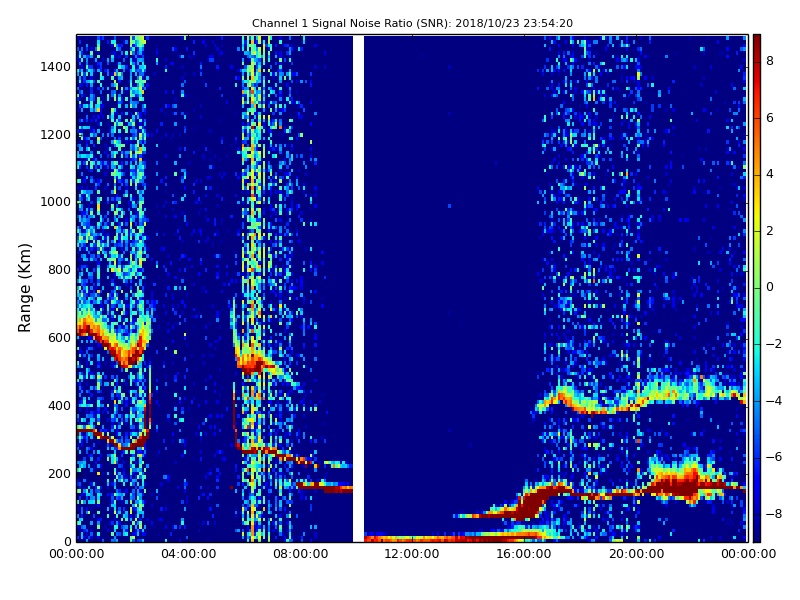The image size is (800, 600).
Task: Click the 400 range axis tick label
Action: pyautogui.click(x=59, y=406)
